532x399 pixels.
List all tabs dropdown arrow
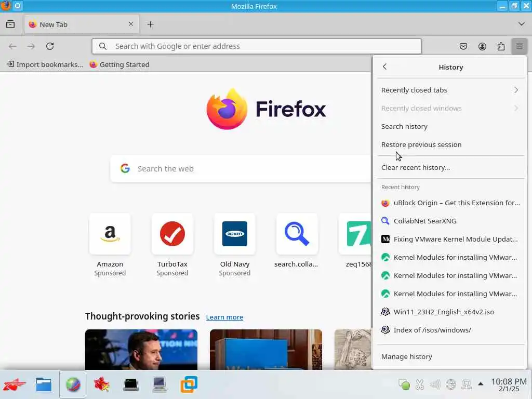(522, 24)
